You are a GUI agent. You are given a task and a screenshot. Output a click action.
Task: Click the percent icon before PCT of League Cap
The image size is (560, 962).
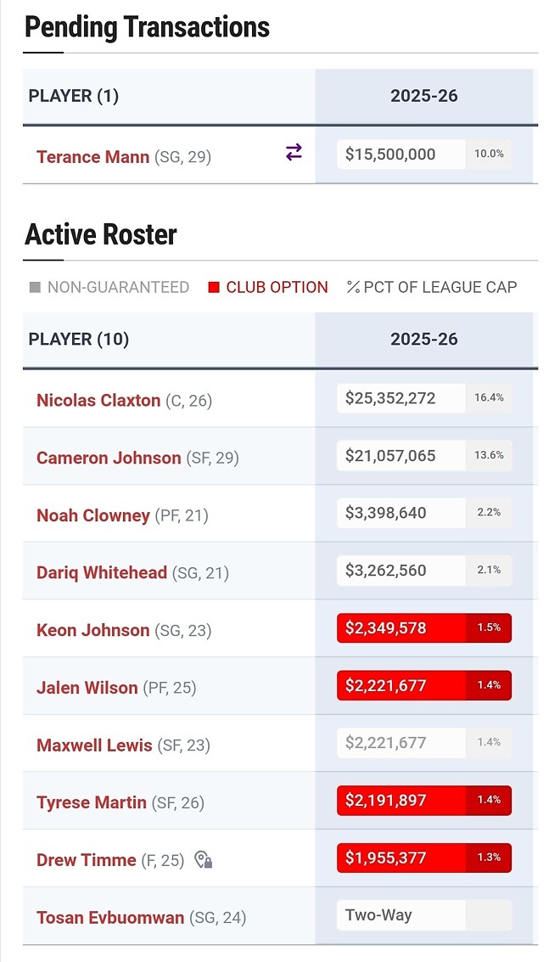(x=353, y=287)
